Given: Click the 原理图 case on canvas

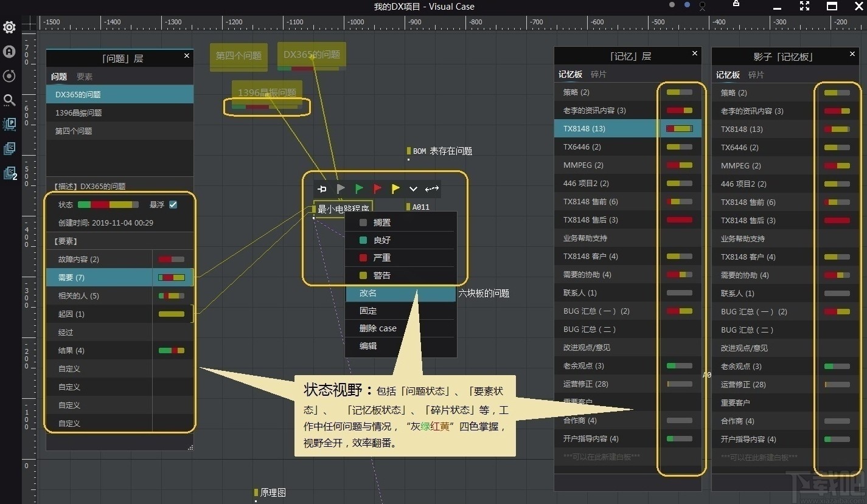Looking at the screenshot, I should click(270, 493).
